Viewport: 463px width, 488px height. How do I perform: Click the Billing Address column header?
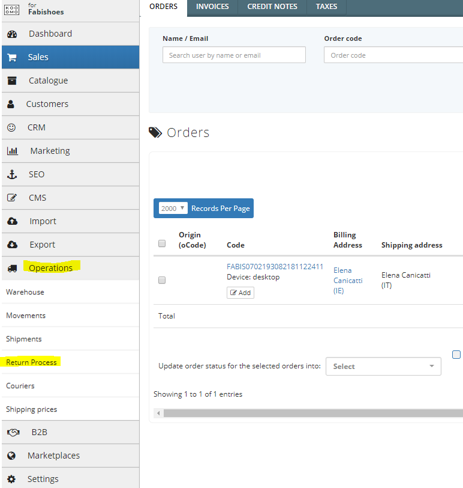[x=348, y=240]
